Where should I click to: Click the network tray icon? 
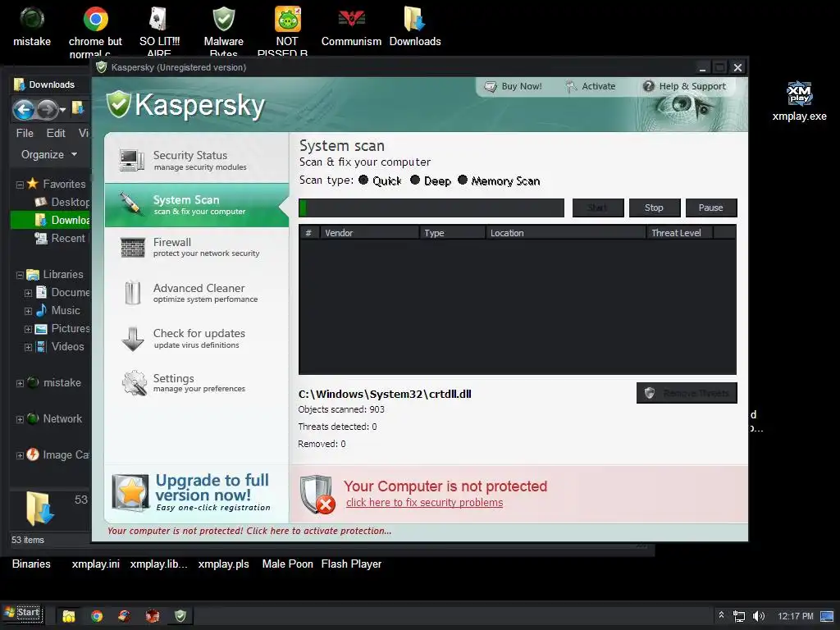(x=739, y=617)
